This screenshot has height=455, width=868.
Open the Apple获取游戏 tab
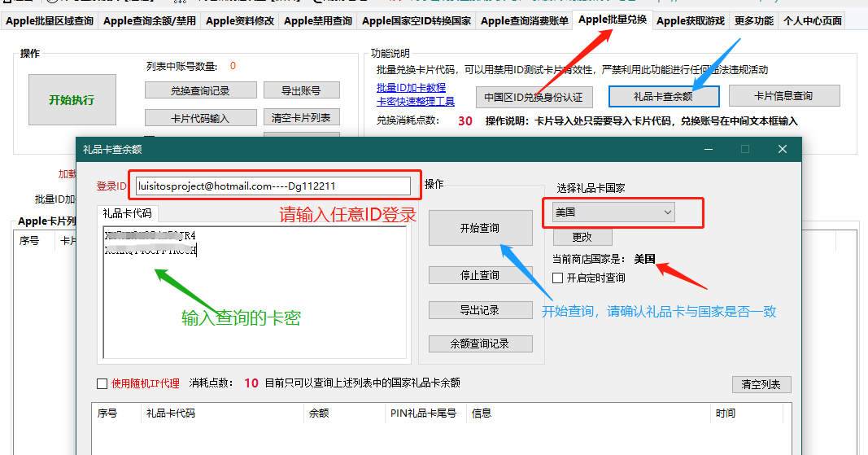[x=691, y=21]
